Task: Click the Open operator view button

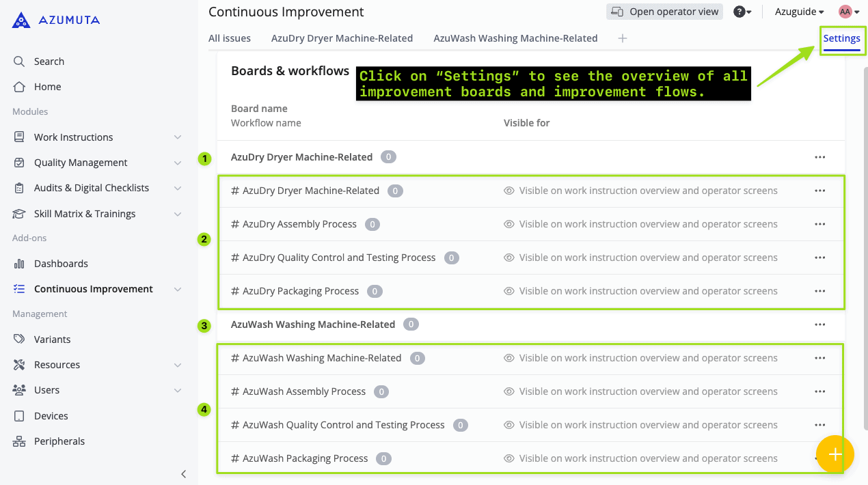Action: point(664,12)
